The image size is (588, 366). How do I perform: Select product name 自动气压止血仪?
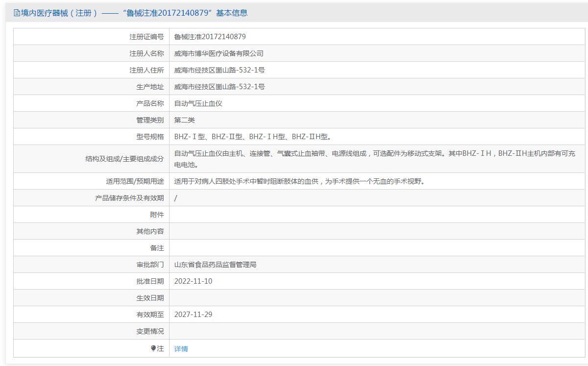(x=198, y=103)
